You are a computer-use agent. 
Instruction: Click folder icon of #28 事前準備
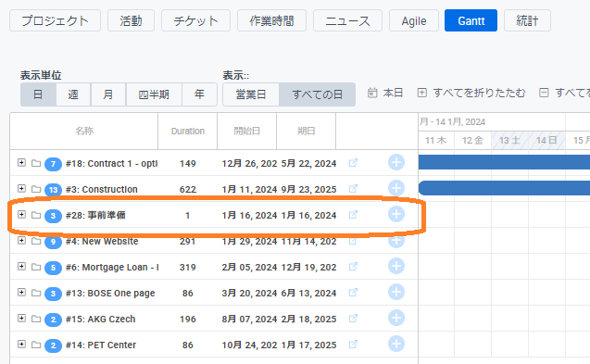coord(36,215)
